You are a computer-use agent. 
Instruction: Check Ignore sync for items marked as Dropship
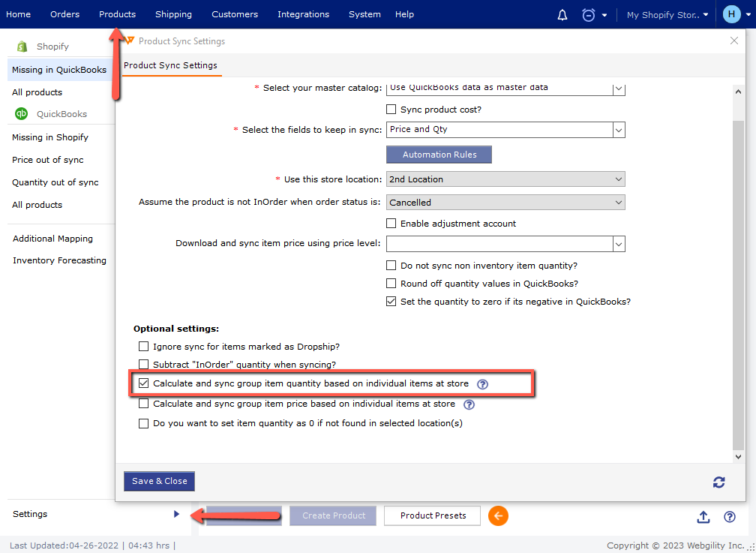143,347
